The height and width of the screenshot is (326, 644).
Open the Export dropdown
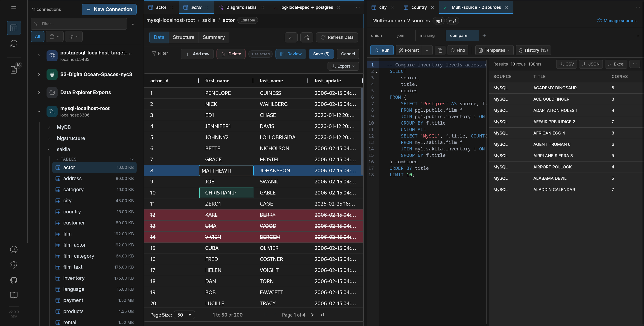(x=343, y=66)
